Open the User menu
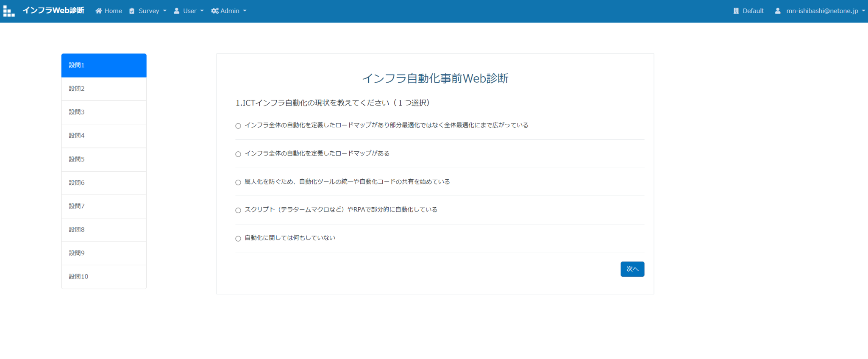This screenshot has width=868, height=359. [189, 11]
